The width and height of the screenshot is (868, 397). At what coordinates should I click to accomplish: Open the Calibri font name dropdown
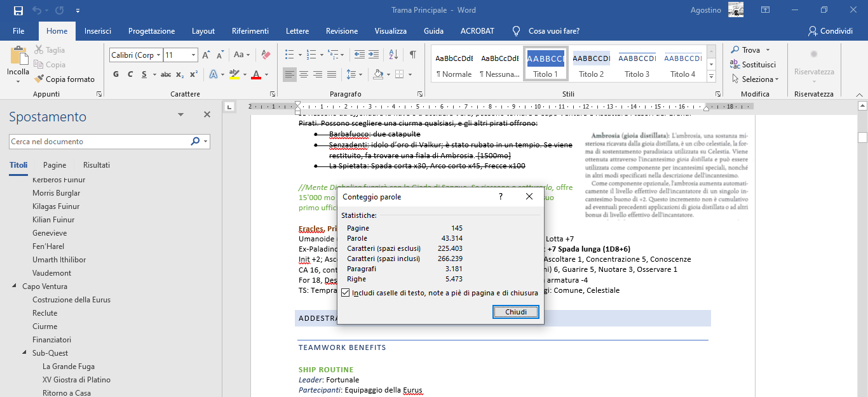(159, 55)
